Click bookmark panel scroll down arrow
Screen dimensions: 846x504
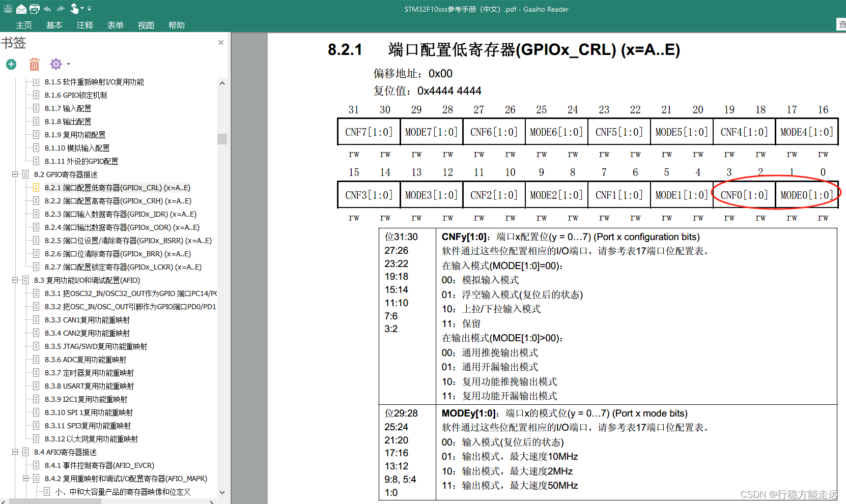tap(222, 492)
